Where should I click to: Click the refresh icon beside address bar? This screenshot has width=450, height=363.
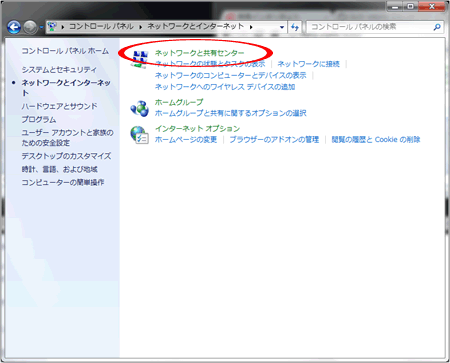(295, 27)
